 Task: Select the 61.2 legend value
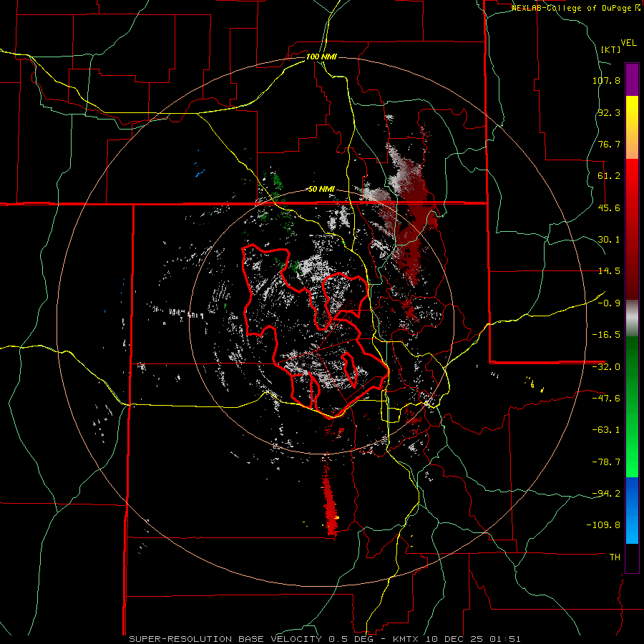tap(609, 176)
